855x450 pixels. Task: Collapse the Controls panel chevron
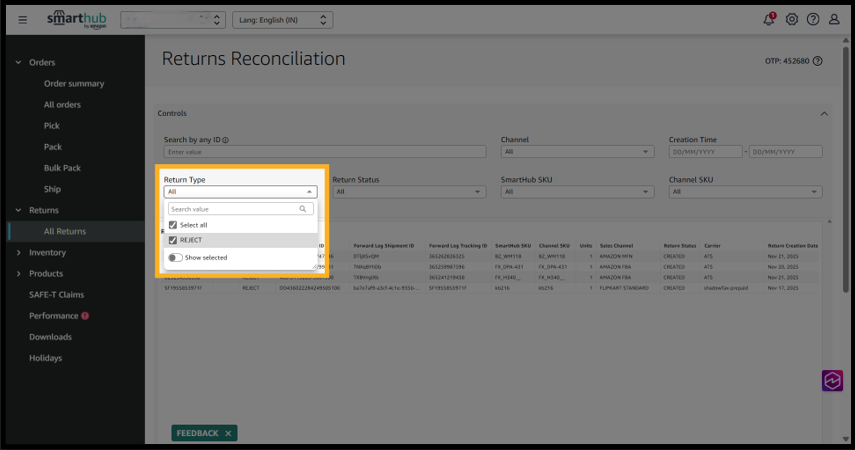click(x=824, y=114)
